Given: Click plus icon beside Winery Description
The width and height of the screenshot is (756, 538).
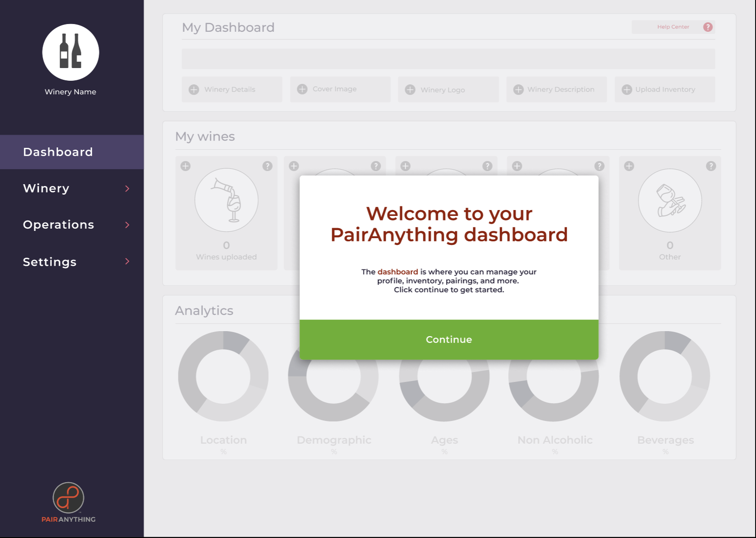Looking at the screenshot, I should click(x=518, y=90).
